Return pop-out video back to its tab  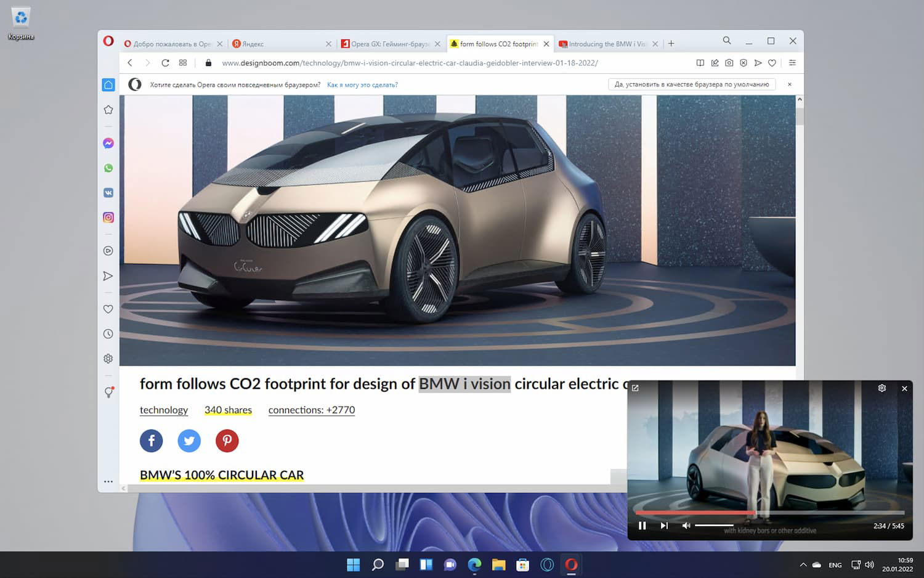(x=635, y=388)
